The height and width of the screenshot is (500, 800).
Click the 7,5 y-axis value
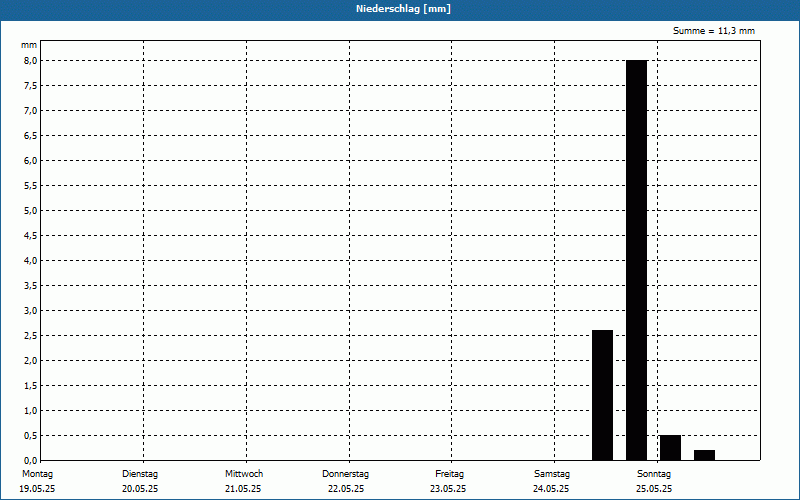(x=31, y=86)
